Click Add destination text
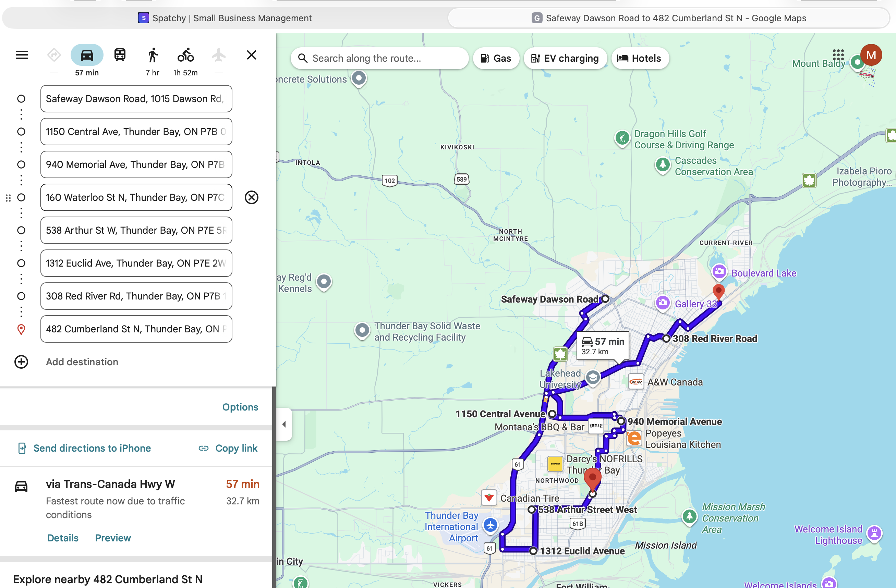The height and width of the screenshot is (588, 896). [82, 362]
